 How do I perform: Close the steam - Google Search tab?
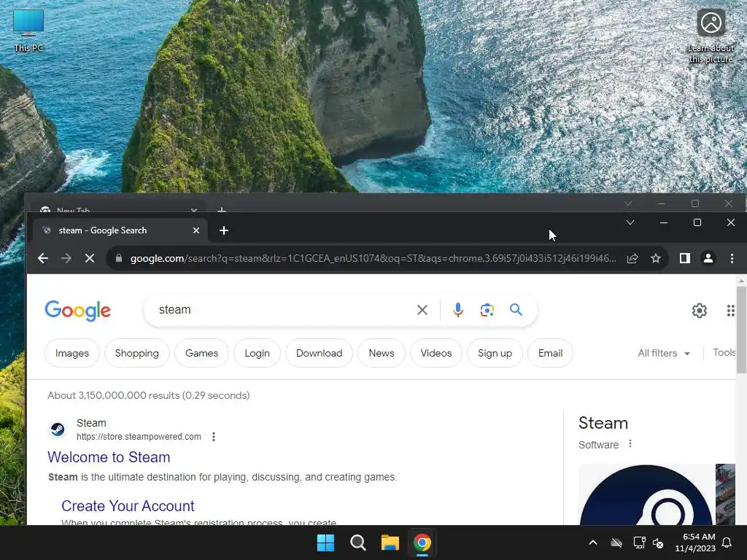pyautogui.click(x=196, y=230)
